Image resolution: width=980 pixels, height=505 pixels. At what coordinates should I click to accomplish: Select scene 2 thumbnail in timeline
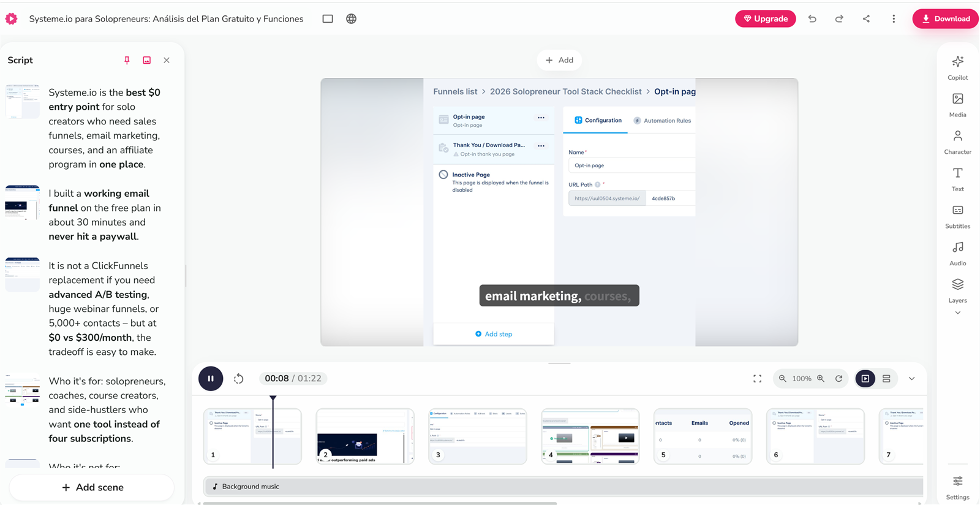365,436
